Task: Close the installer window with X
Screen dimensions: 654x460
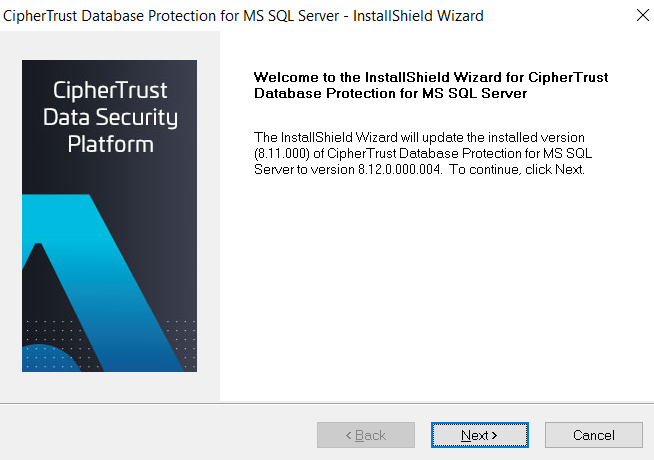Action: [643, 15]
